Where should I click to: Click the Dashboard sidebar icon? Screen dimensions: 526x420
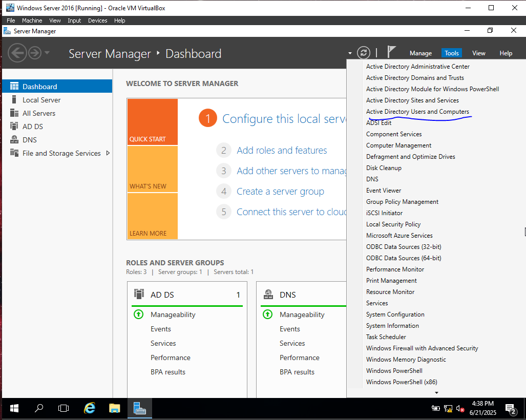click(14, 86)
